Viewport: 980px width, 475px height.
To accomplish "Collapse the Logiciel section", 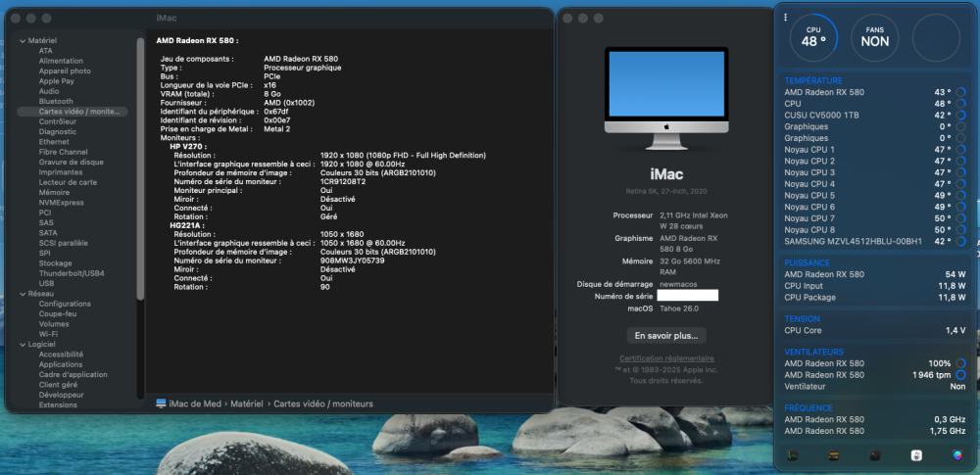I will click(23, 345).
